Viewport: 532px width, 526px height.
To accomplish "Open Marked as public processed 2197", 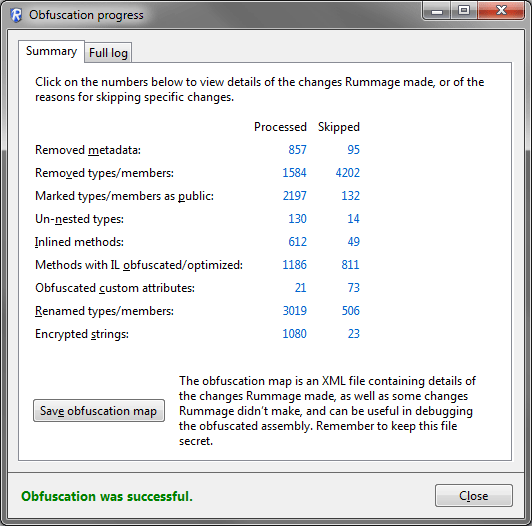I will [x=294, y=196].
